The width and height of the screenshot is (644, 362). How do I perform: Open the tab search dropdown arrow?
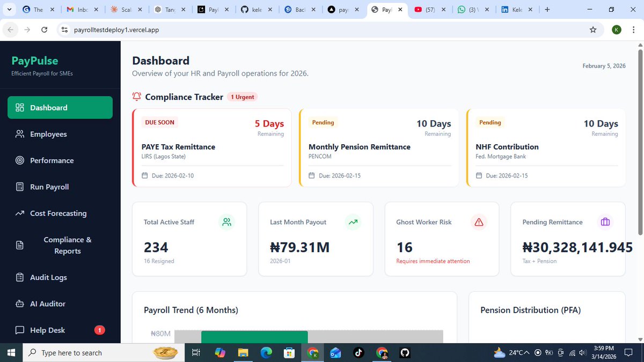(10, 10)
